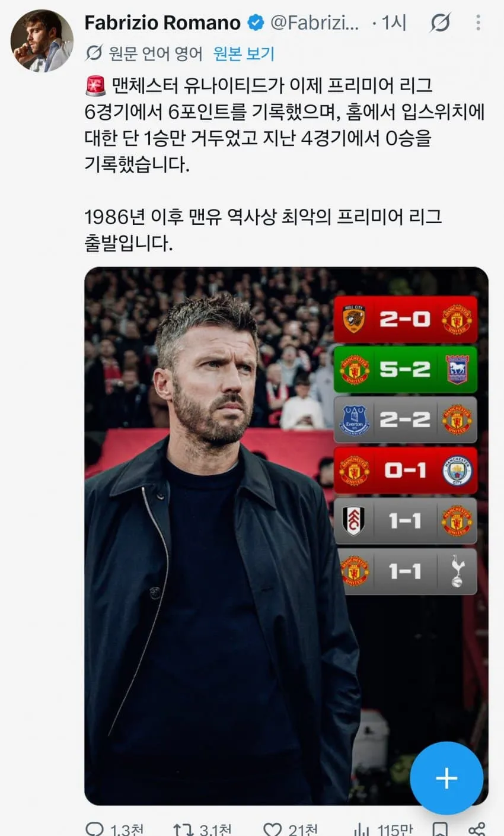
Task: Open the three-dot more options menu
Action: [478, 23]
